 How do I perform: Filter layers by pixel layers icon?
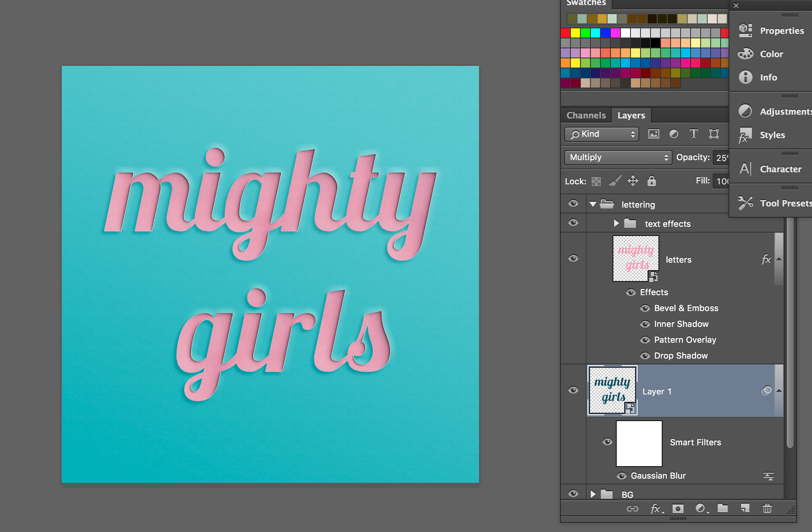(653, 134)
